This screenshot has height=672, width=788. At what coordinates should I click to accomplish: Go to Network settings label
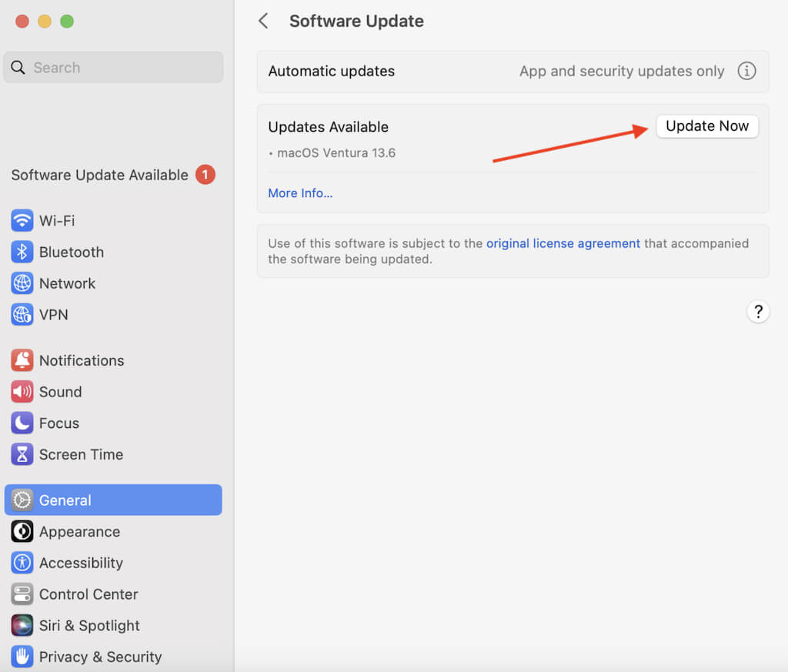(68, 283)
